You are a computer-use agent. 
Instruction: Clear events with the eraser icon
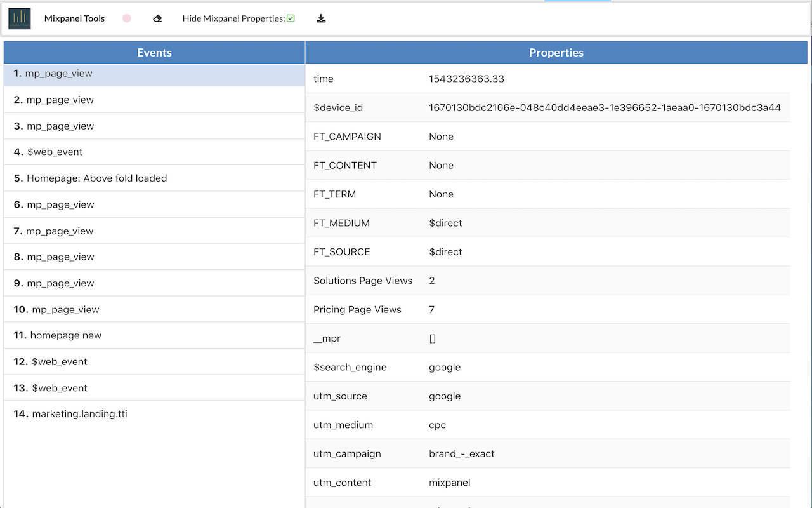point(157,18)
